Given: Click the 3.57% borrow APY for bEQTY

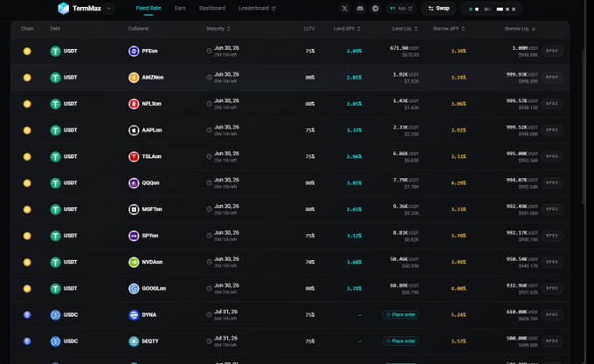Looking at the screenshot, I should (x=459, y=341).
